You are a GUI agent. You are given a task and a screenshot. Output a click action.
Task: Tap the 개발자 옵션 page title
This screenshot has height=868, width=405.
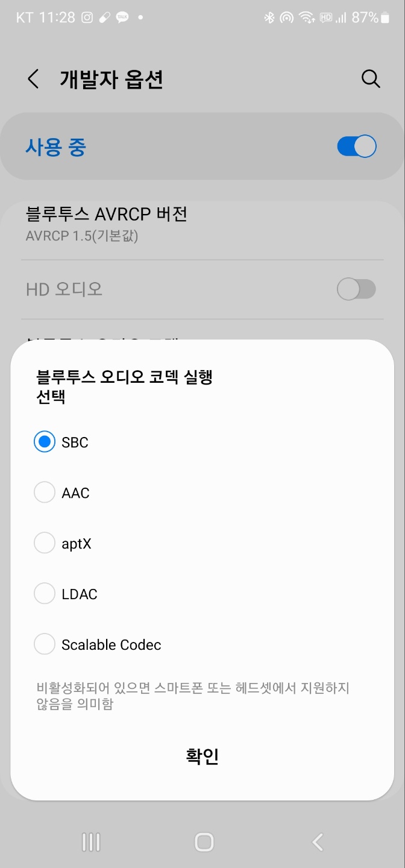click(111, 79)
